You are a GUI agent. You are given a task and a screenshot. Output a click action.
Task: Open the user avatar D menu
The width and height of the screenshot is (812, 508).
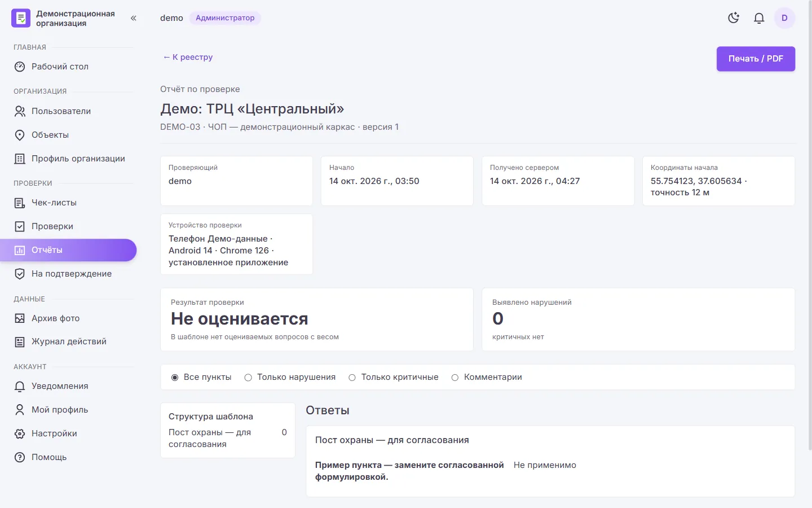click(x=784, y=18)
